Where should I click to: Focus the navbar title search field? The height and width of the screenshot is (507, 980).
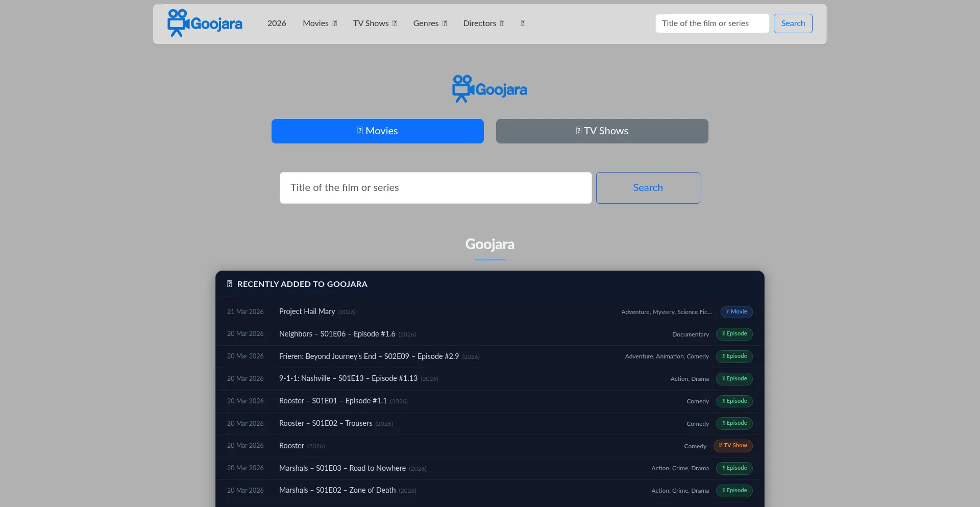pyautogui.click(x=712, y=23)
